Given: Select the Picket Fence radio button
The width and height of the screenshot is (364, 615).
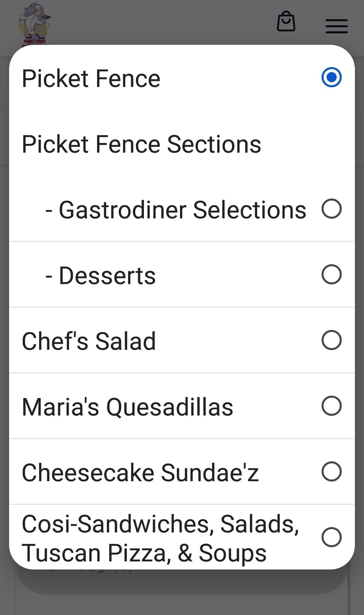Looking at the screenshot, I should pos(331,77).
